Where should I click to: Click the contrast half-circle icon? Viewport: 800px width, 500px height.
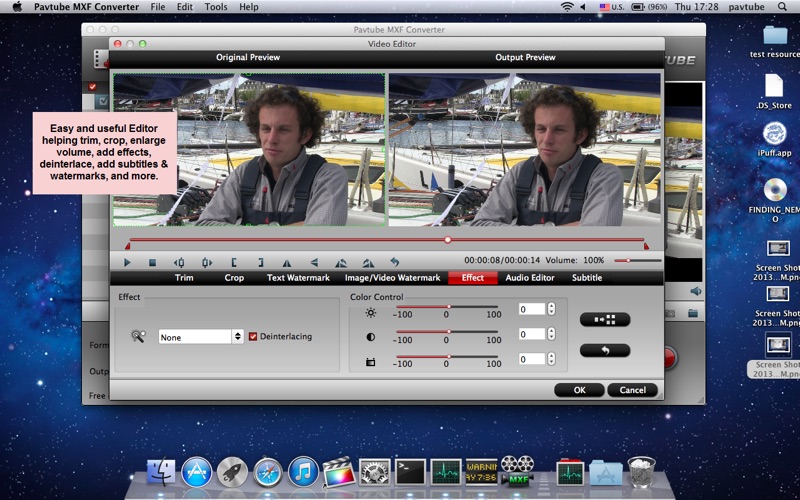(370, 337)
